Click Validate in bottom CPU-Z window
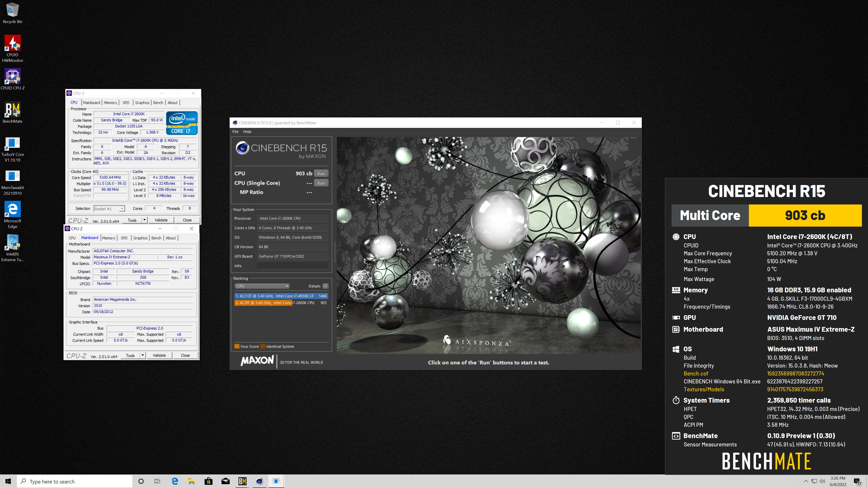868x488 pixels. [159, 355]
